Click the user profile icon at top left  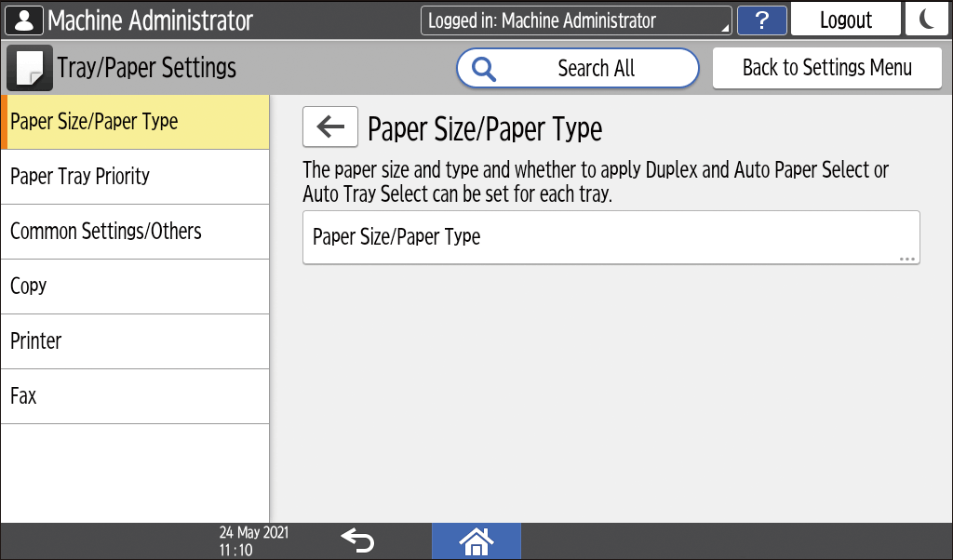(x=24, y=20)
